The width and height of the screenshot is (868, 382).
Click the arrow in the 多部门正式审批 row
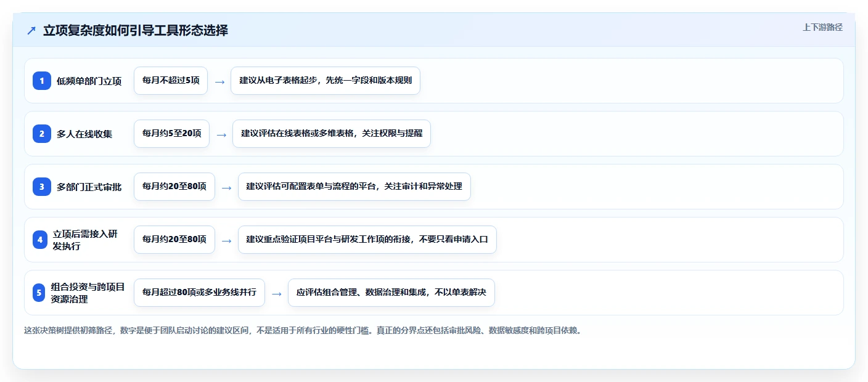[227, 187]
